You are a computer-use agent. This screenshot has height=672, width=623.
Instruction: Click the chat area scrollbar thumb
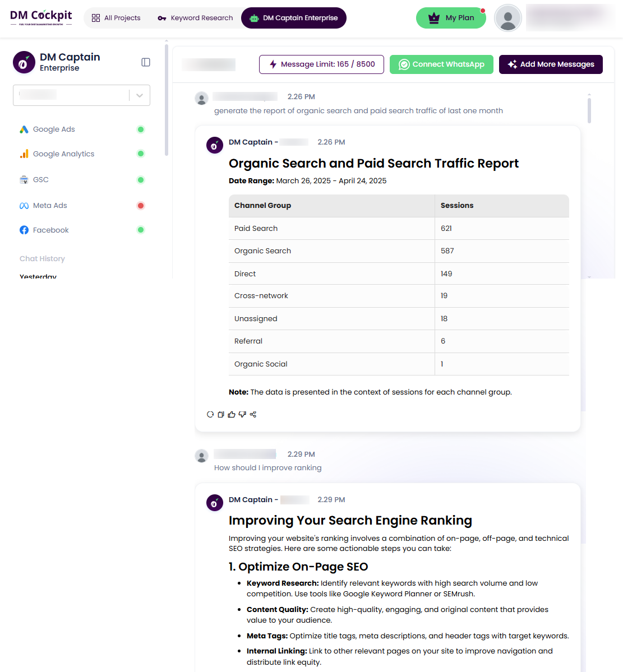[589, 110]
